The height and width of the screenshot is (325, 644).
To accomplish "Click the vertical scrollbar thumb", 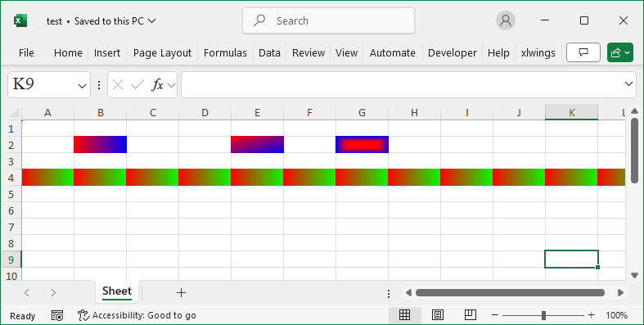I will pyautogui.click(x=634, y=151).
